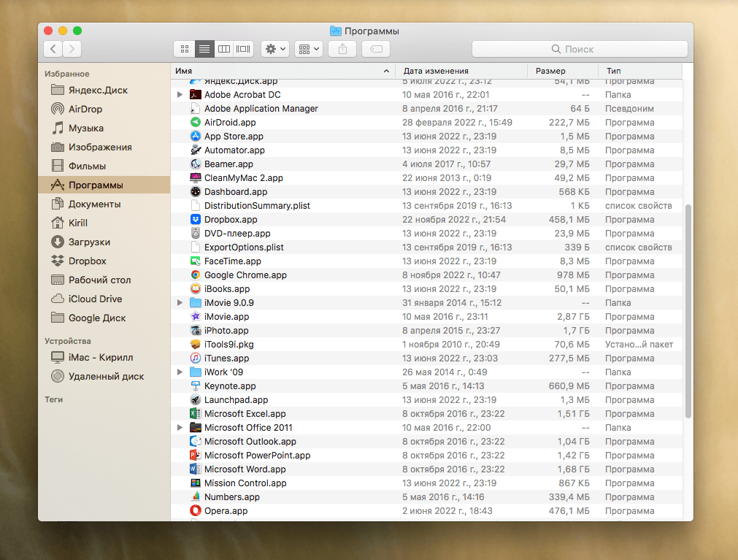The height and width of the screenshot is (560, 738).
Task: Select AirDrop in the sidebar
Action: click(x=85, y=109)
